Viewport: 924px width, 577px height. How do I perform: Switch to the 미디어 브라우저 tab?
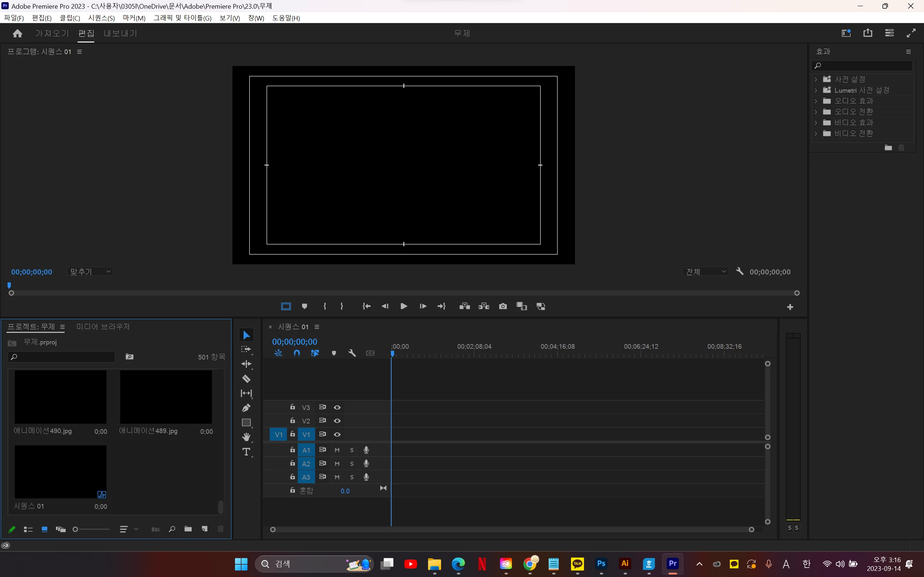(x=103, y=327)
